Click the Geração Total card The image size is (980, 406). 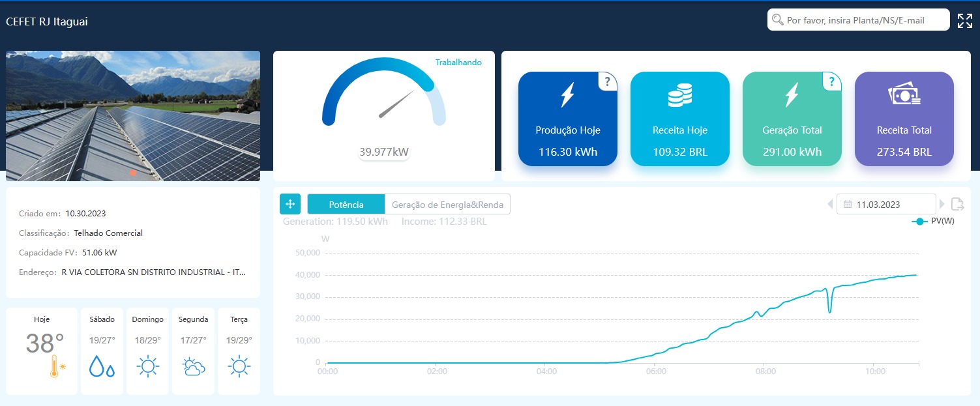(792, 119)
